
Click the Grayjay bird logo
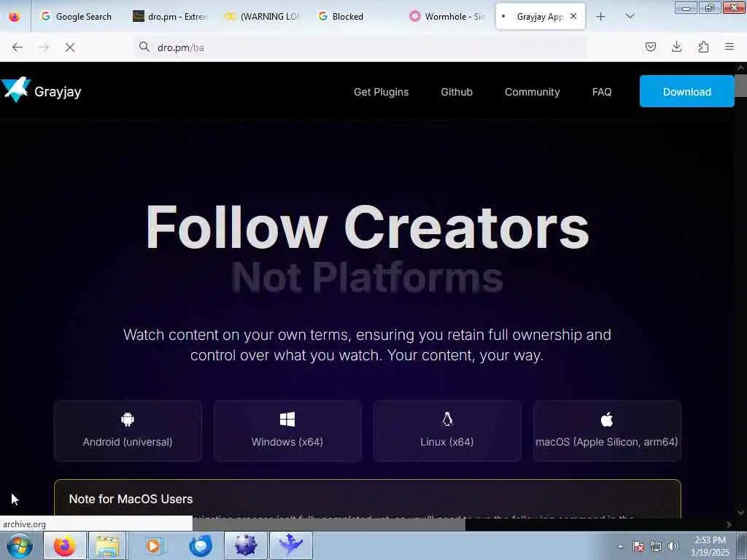(x=16, y=90)
